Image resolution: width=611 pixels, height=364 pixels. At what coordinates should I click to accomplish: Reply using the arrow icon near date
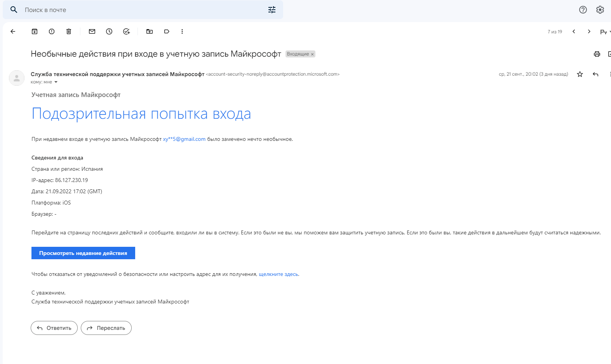pos(595,74)
